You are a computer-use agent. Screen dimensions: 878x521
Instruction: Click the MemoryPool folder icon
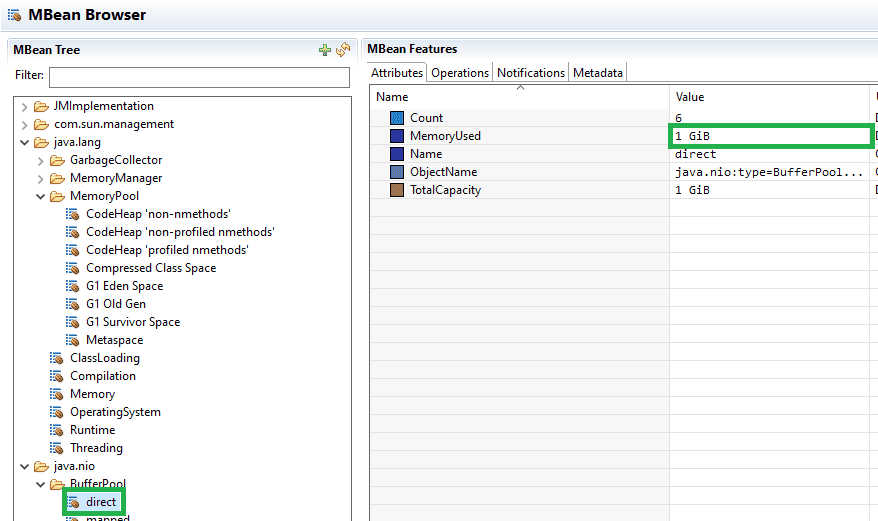coord(57,197)
